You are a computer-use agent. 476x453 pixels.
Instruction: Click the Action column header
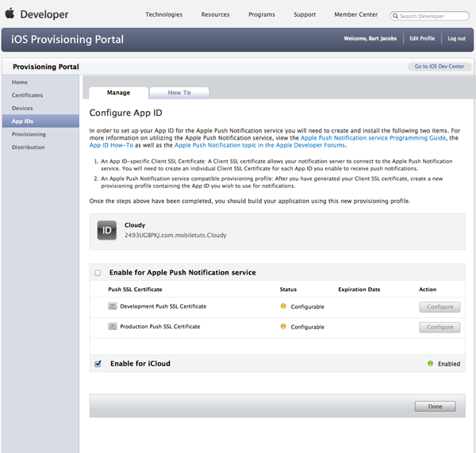pos(428,290)
